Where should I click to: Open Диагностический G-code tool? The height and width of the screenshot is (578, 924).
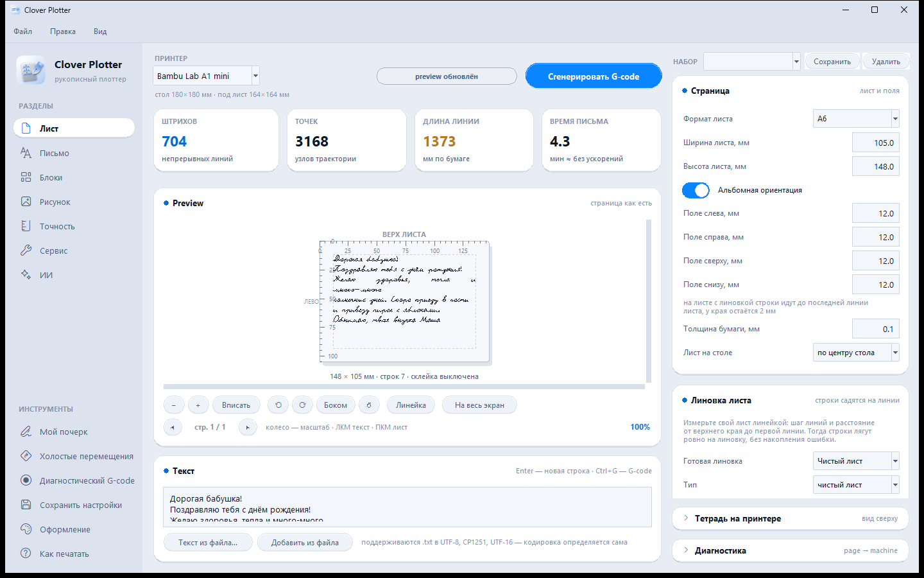pyautogui.click(x=74, y=480)
